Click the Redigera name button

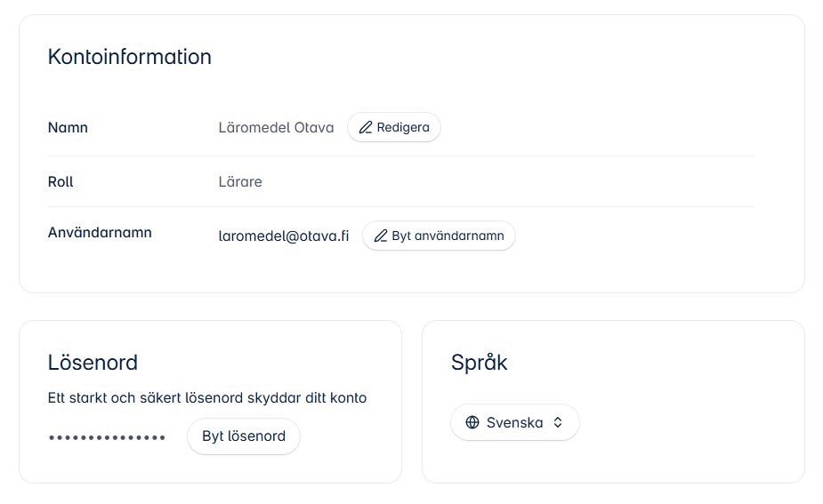coord(393,127)
